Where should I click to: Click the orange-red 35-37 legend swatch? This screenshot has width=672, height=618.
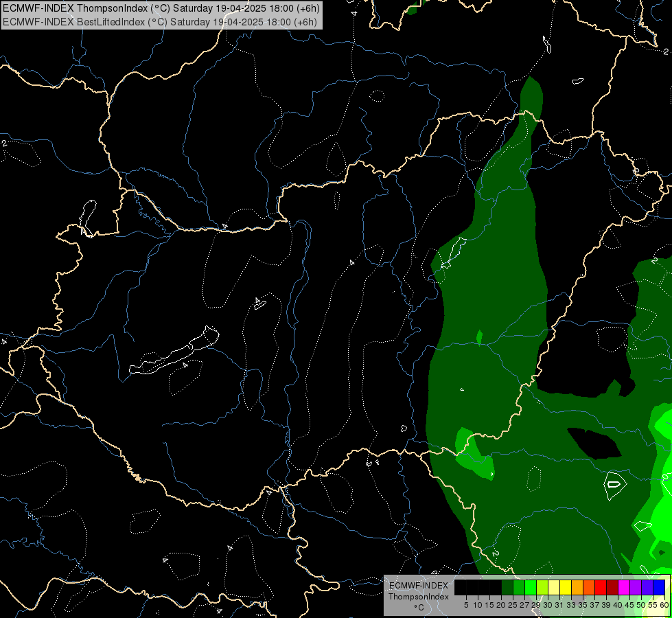click(x=589, y=587)
